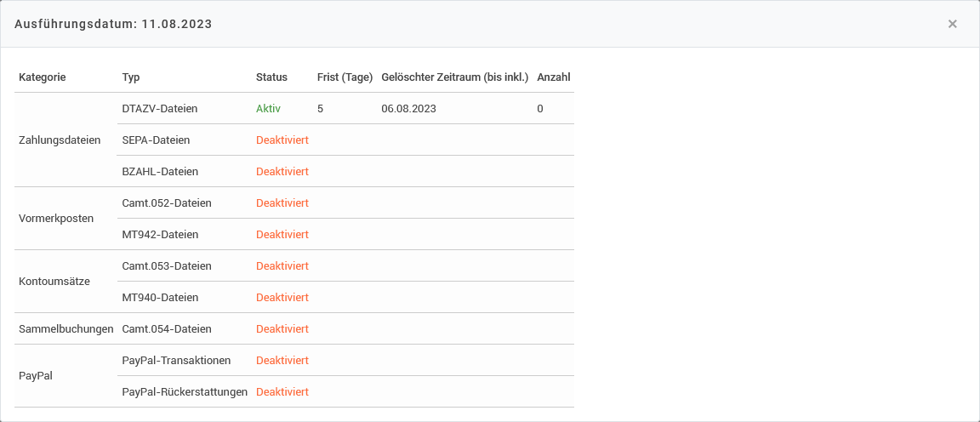Image resolution: width=980 pixels, height=422 pixels.
Task: Click the Gelöschter Zeitraum column header
Action: 455,77
